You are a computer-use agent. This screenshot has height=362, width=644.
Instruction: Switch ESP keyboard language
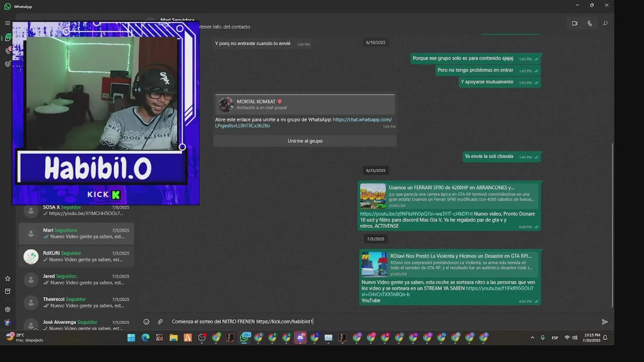(x=555, y=338)
